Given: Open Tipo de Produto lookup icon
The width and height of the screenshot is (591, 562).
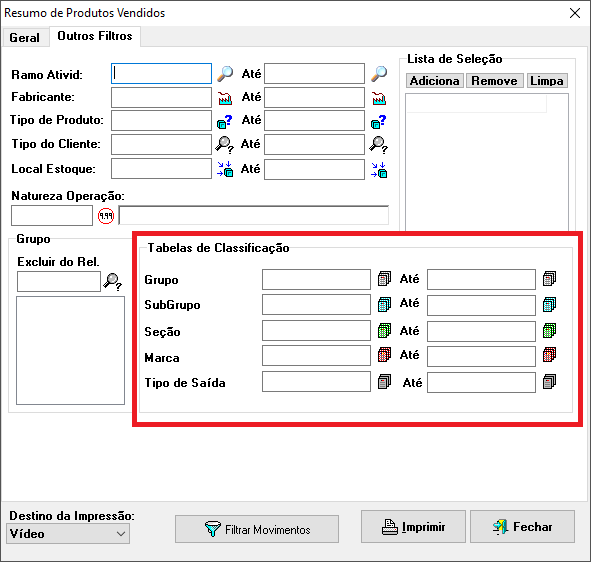Looking at the screenshot, I should point(225,122).
